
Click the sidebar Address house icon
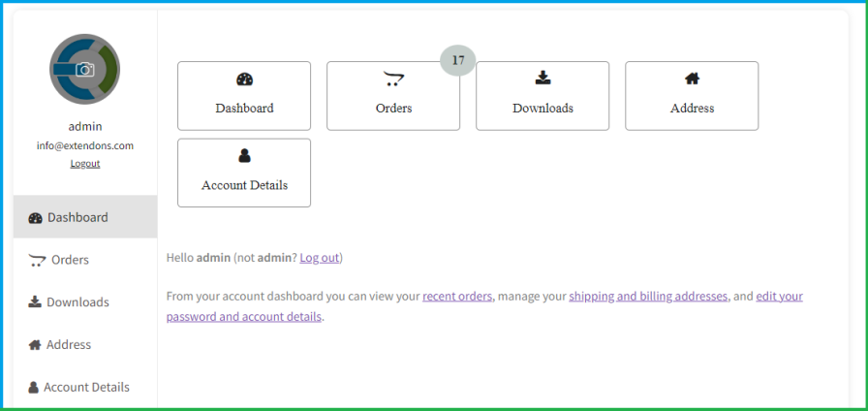tap(35, 345)
